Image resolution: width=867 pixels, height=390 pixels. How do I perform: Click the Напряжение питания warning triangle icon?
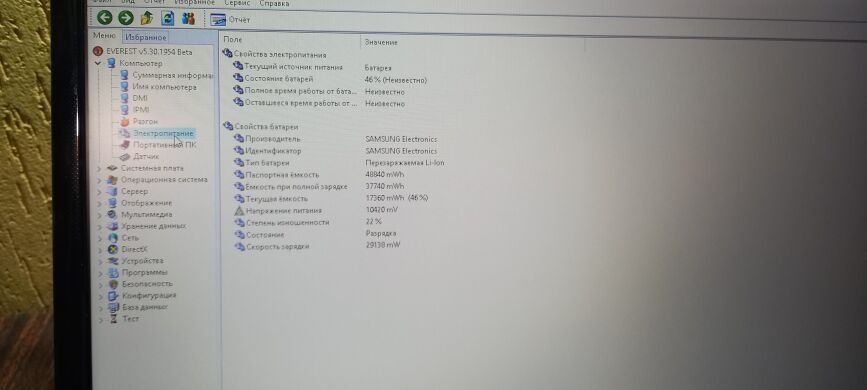(x=239, y=211)
